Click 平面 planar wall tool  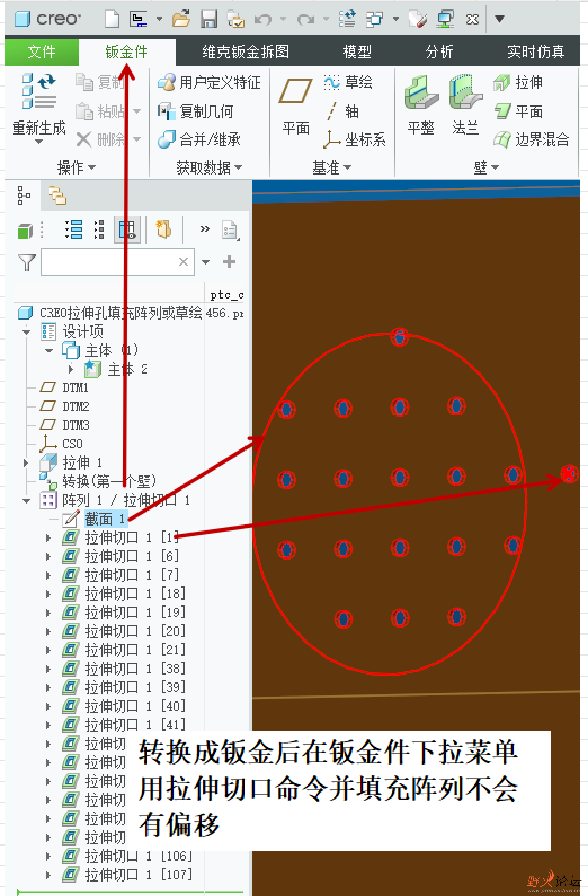click(518, 112)
